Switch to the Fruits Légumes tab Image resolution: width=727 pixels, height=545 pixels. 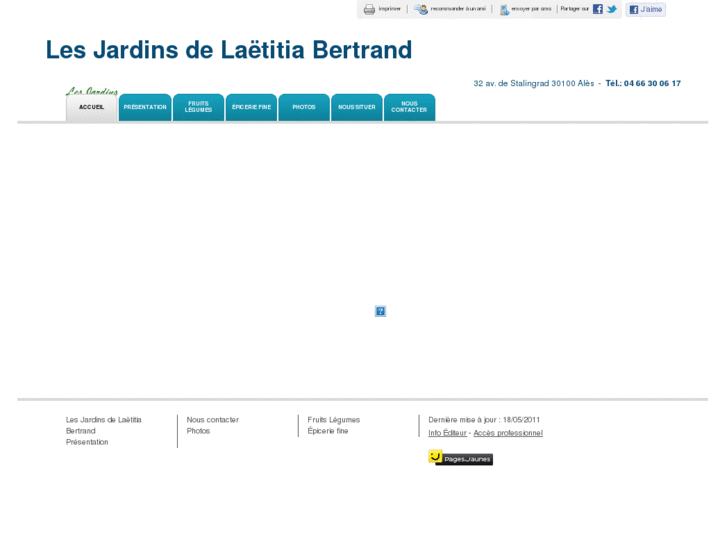tap(198, 107)
